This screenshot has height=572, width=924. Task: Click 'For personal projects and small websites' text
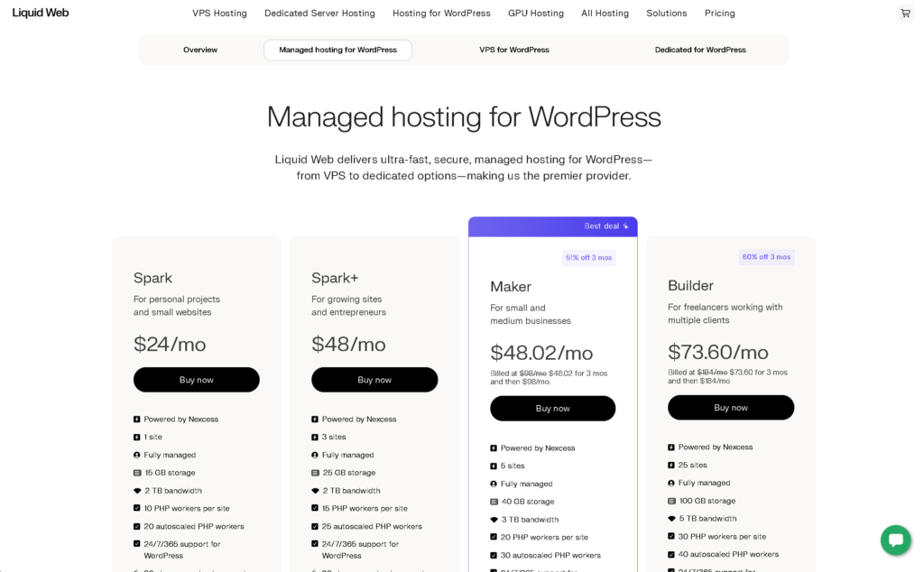coord(176,306)
